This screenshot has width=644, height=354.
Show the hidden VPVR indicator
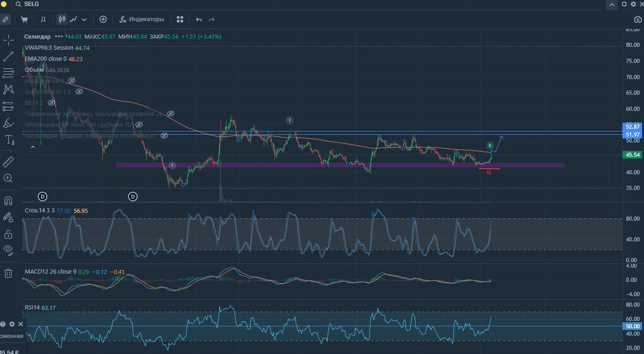click(x=139, y=125)
